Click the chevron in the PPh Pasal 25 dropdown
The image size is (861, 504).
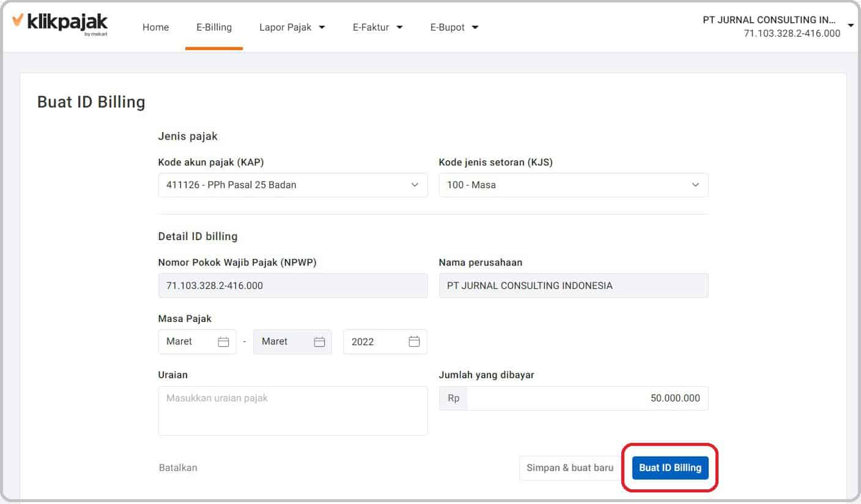415,184
